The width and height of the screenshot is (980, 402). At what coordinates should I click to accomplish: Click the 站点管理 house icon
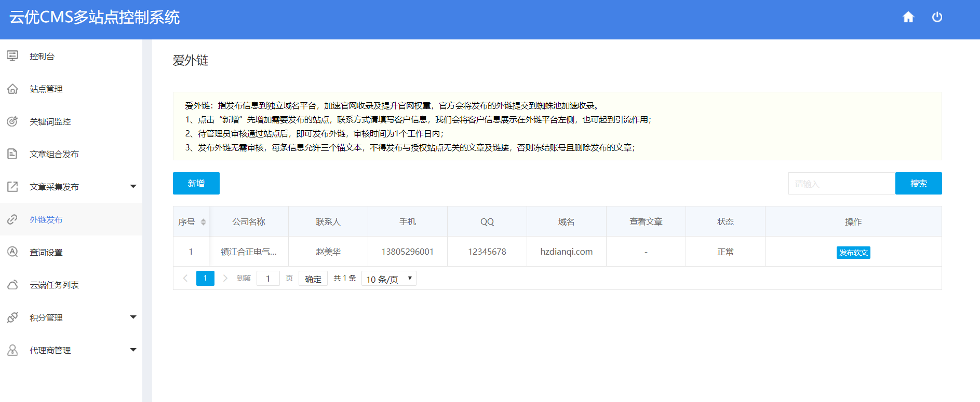(12, 89)
